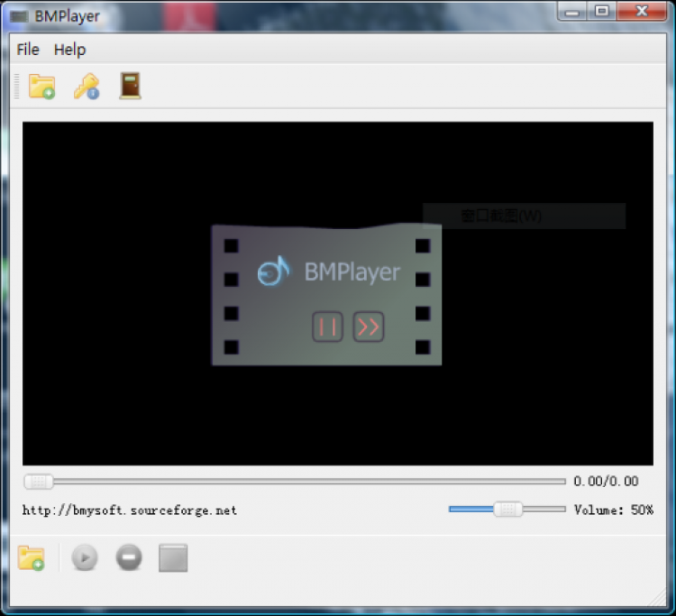Click the grey square stop button
This screenshot has height=616, width=676.
[x=173, y=557]
